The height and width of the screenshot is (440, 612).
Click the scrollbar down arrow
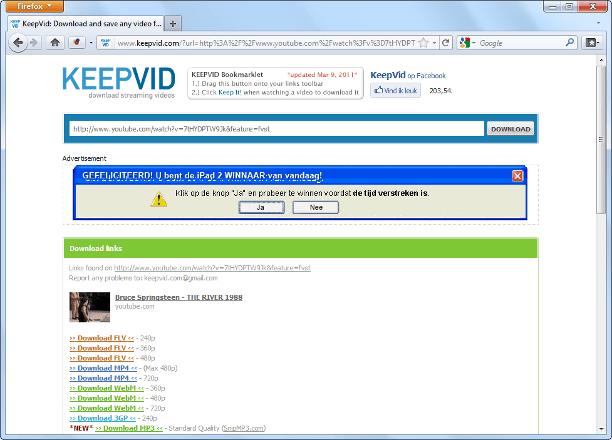click(601, 429)
